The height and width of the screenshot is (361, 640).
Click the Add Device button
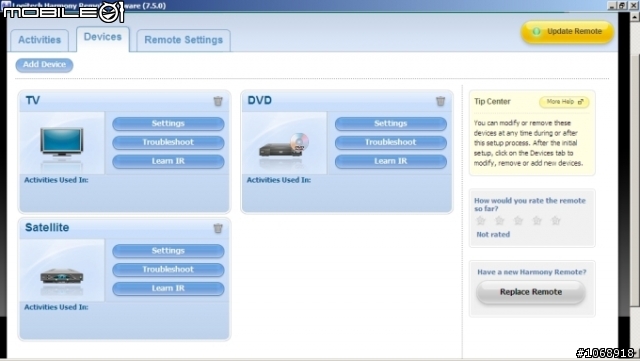pos(44,65)
